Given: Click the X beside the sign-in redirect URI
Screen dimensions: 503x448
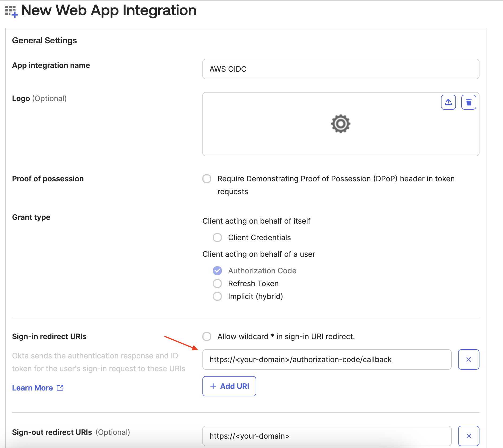Looking at the screenshot, I should coord(469,359).
